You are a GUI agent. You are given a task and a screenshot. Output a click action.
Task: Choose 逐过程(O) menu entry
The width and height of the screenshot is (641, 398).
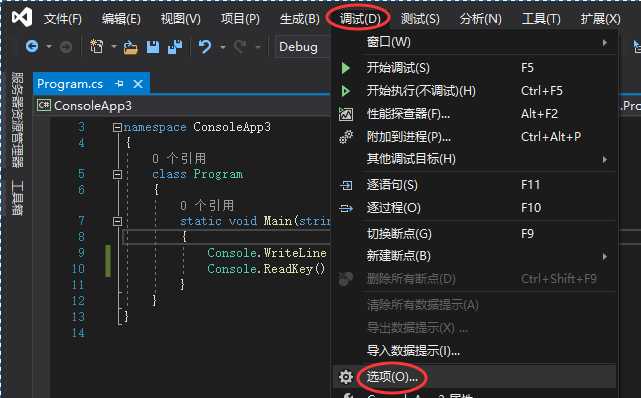[475, 208]
